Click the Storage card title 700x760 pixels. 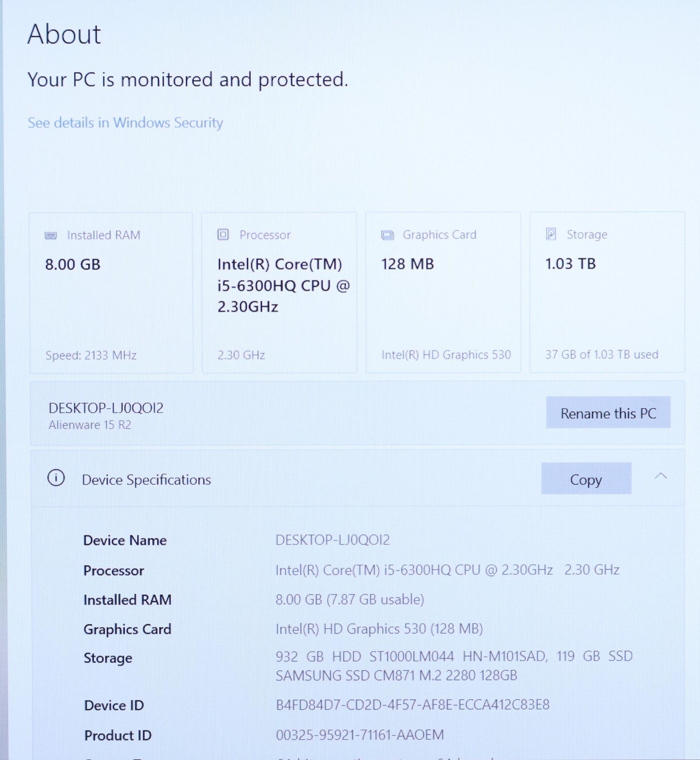(x=587, y=234)
